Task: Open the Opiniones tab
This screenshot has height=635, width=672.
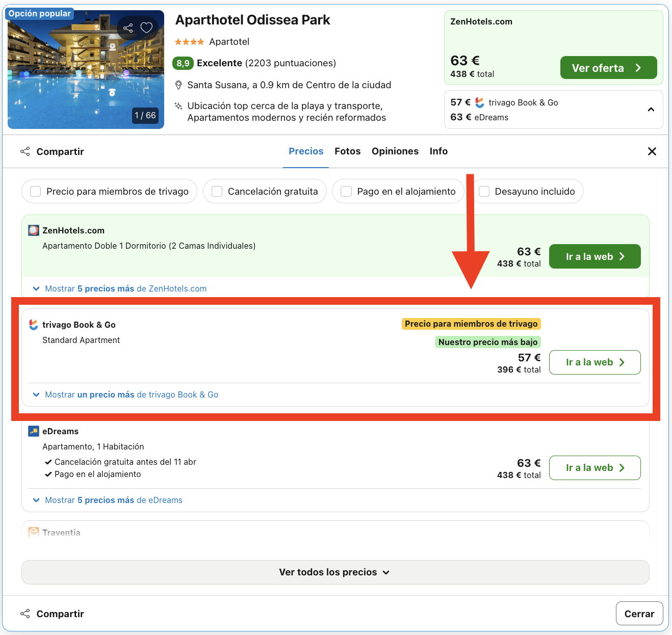Action: click(x=395, y=151)
